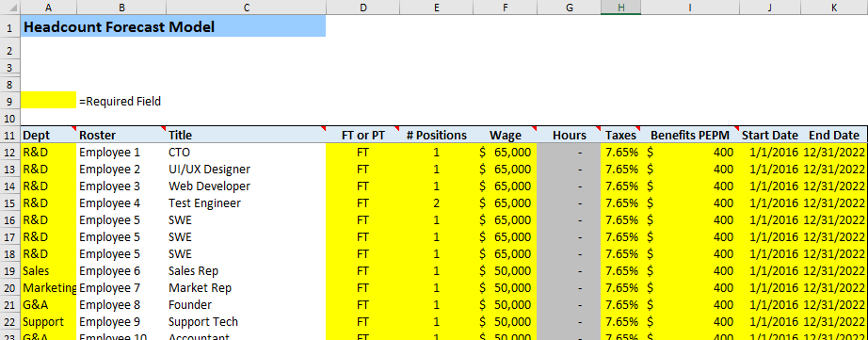Select the end date cell for UI/UX Designer
The image size is (868, 340).
[x=834, y=170]
